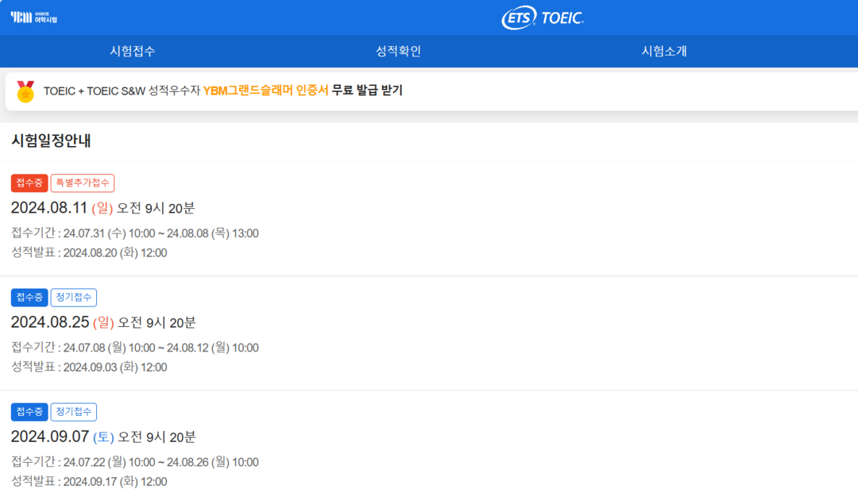Image resolution: width=858 pixels, height=504 pixels.
Task: Click 정기접수 badge for 08.25 exam
Action: (74, 298)
